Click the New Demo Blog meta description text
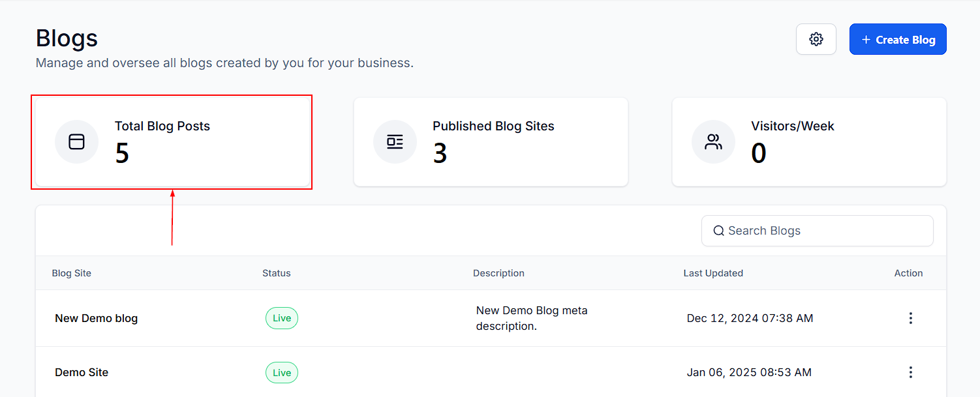The height and width of the screenshot is (397, 980). [531, 318]
